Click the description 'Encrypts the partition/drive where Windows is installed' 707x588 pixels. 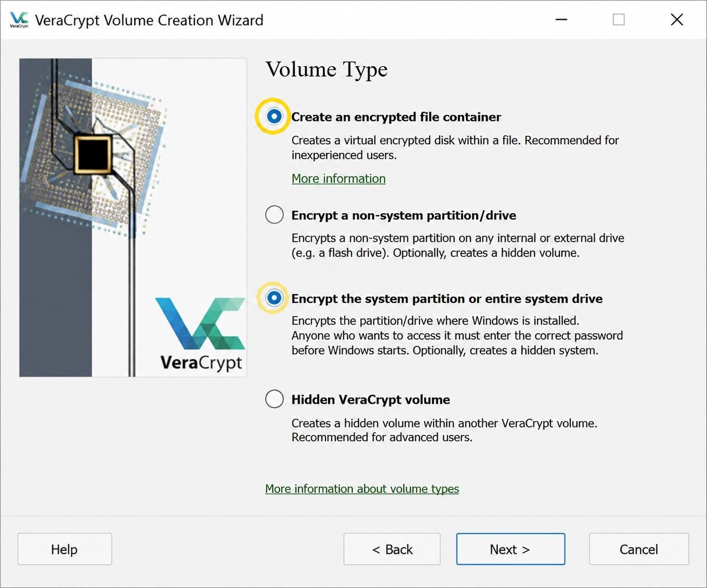(457, 336)
